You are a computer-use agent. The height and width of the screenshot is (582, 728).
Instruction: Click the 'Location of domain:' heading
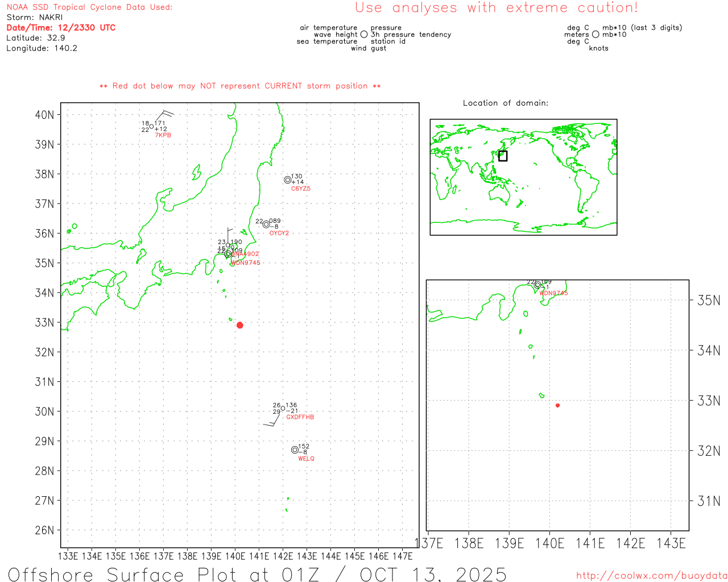tap(505, 103)
